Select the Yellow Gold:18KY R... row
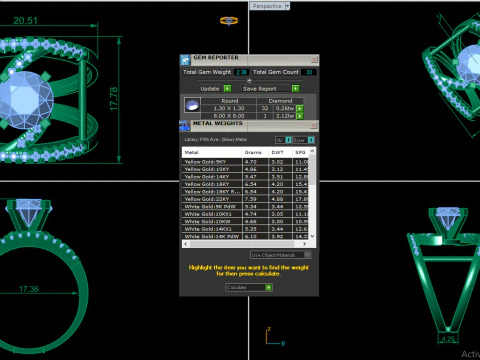The height and width of the screenshot is (360, 480). (x=245, y=192)
